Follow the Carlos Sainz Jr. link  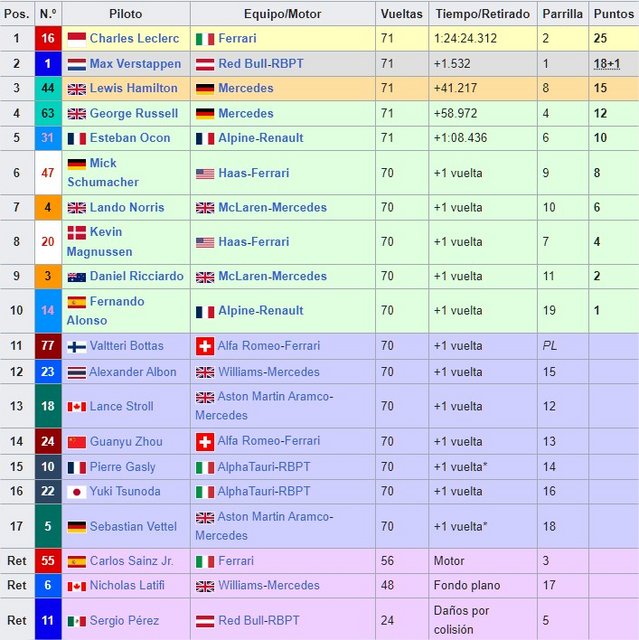coord(131,561)
